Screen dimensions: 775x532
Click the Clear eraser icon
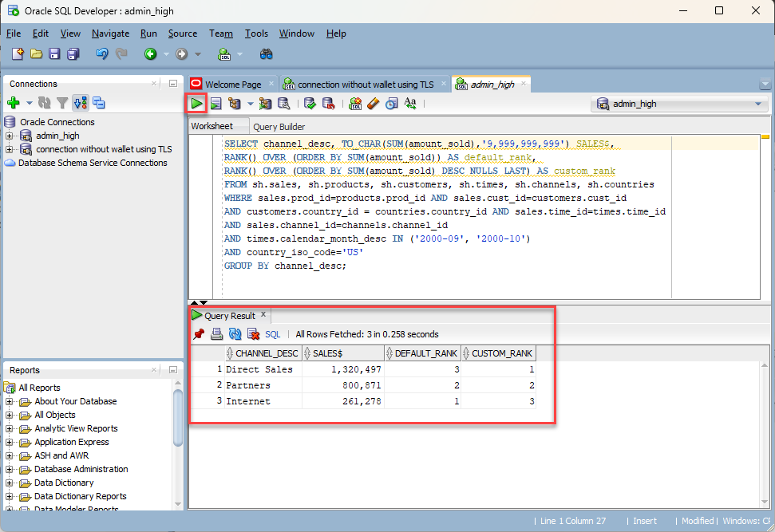click(x=373, y=103)
